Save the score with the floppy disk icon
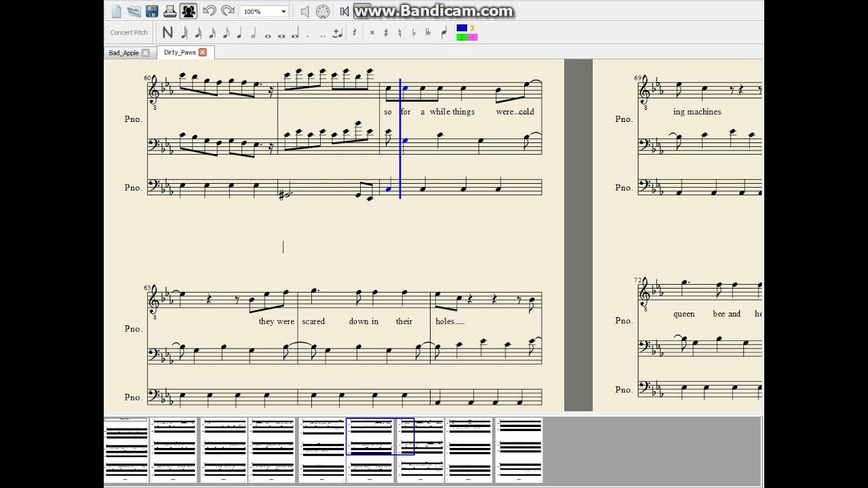The height and width of the screenshot is (488, 868). 152,12
